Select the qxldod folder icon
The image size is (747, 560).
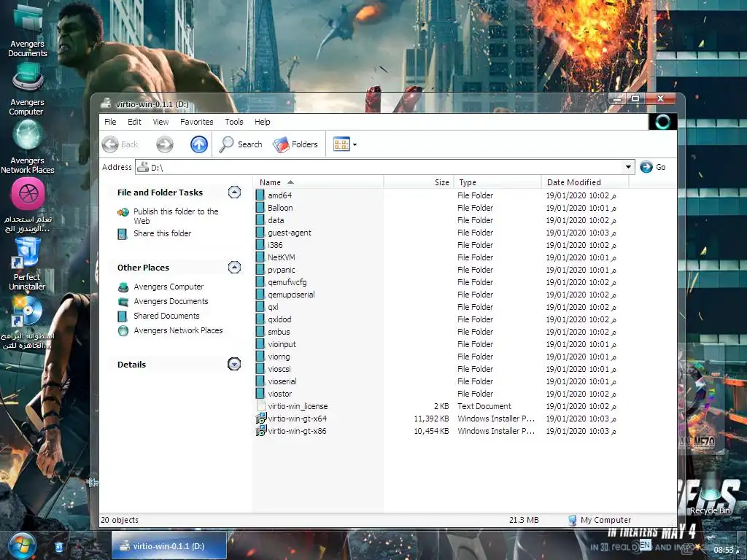pyautogui.click(x=260, y=319)
